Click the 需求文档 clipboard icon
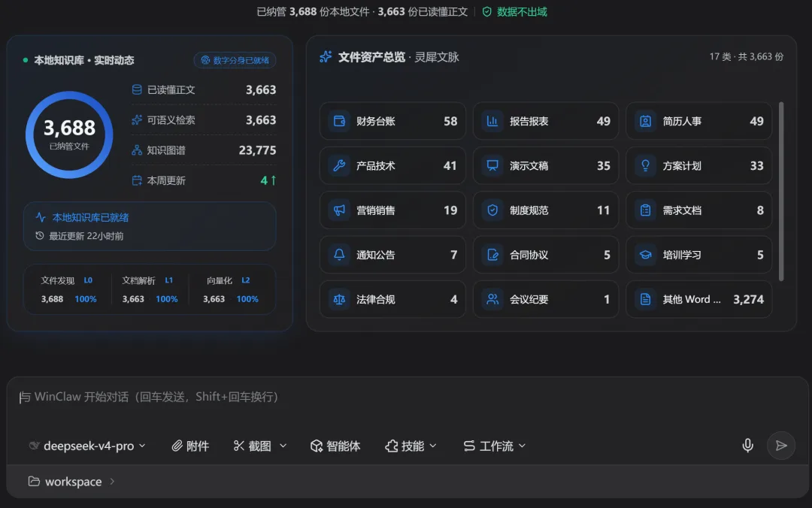 click(645, 210)
